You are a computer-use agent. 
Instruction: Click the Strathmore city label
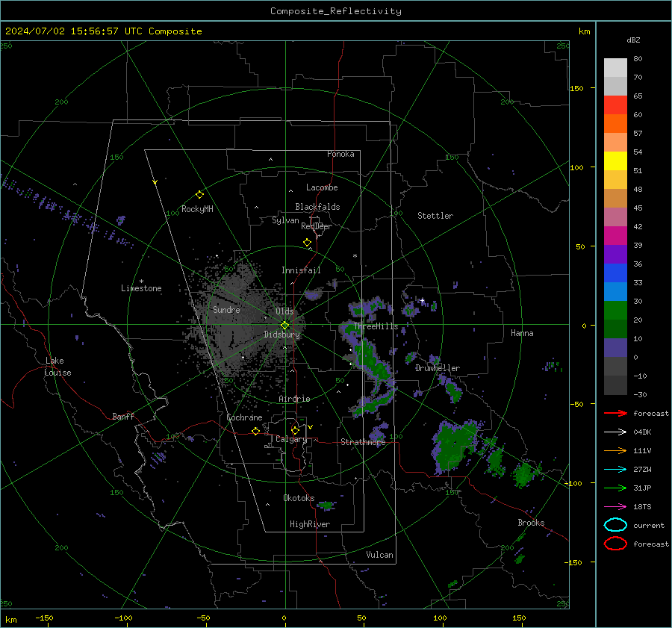pos(363,442)
